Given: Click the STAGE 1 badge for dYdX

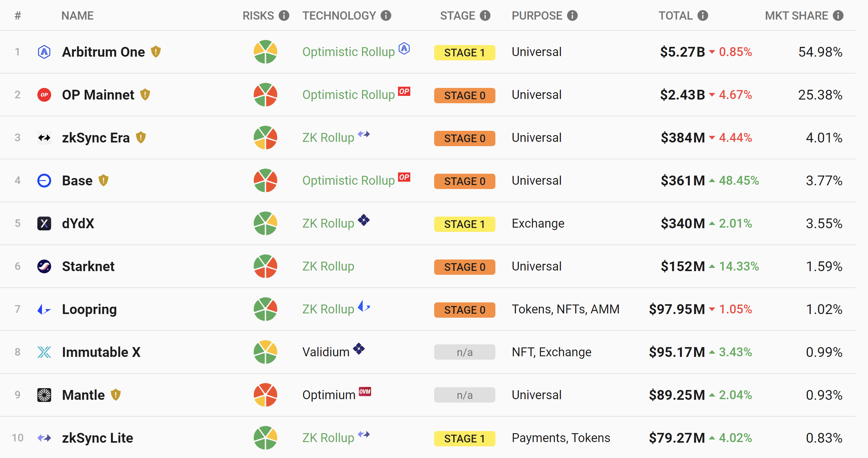Looking at the screenshot, I should pos(464,224).
